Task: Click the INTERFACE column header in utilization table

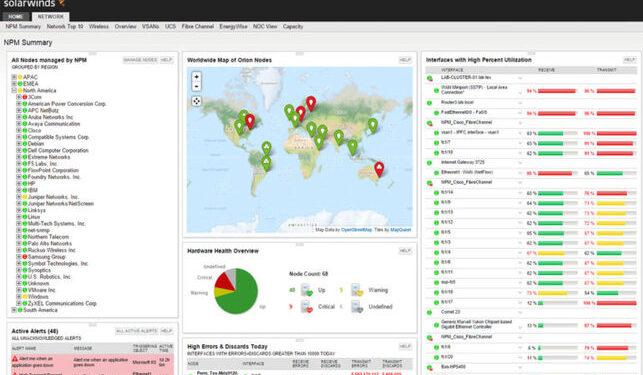Action: pyautogui.click(x=452, y=70)
